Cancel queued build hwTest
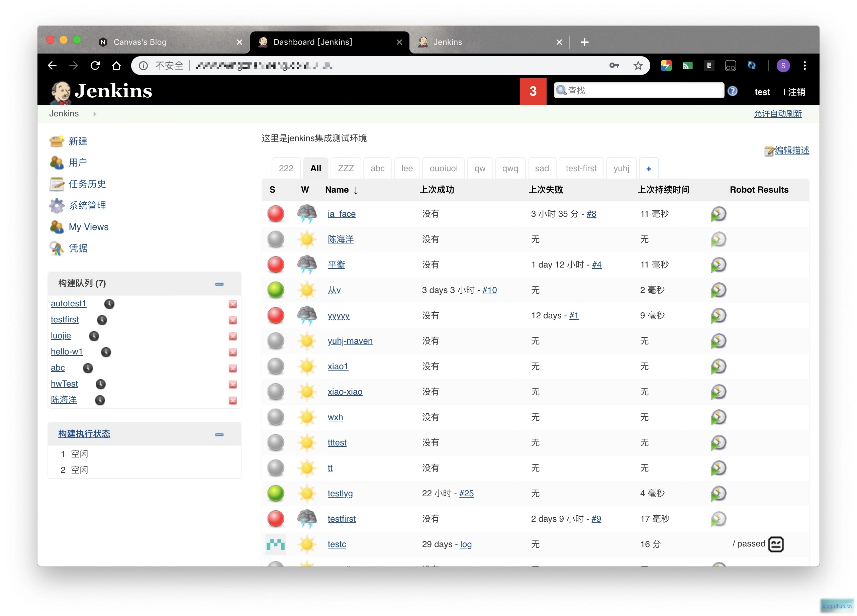 click(x=233, y=385)
